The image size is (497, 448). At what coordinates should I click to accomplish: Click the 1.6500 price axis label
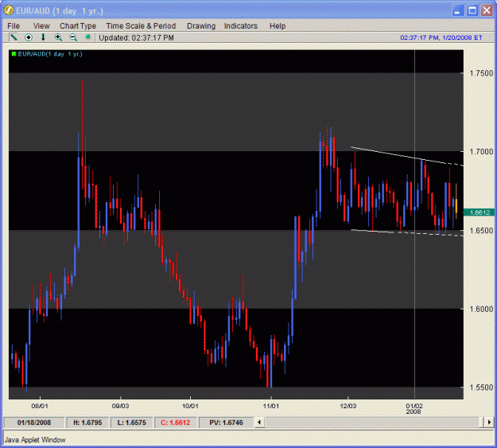coord(481,230)
